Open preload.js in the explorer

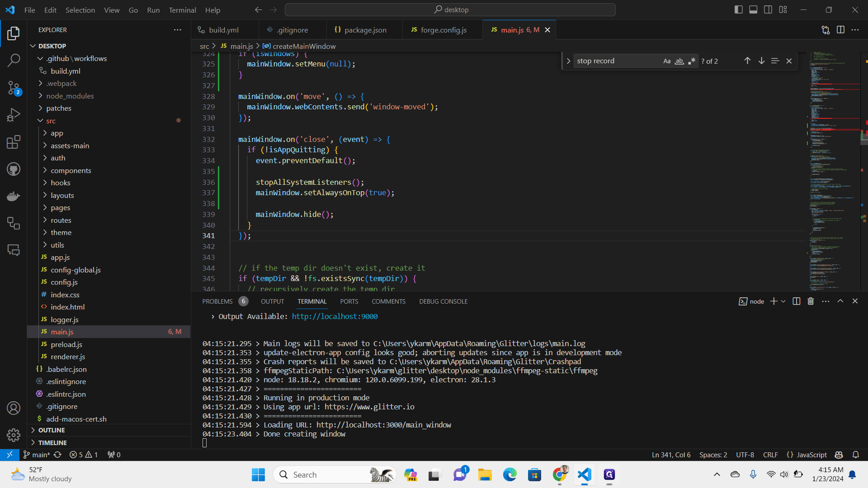[66, 344]
